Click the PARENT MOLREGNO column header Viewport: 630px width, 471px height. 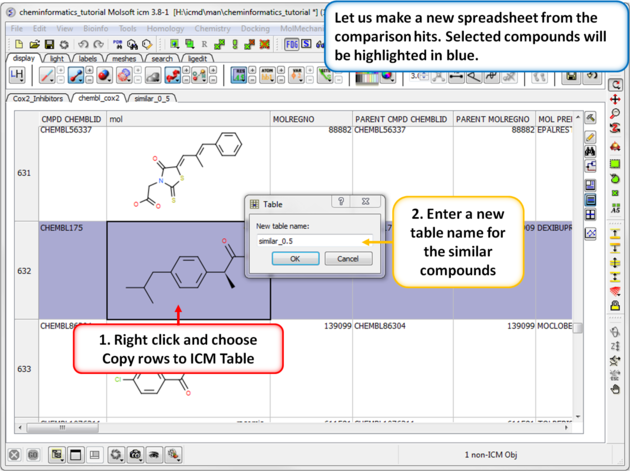(x=494, y=119)
